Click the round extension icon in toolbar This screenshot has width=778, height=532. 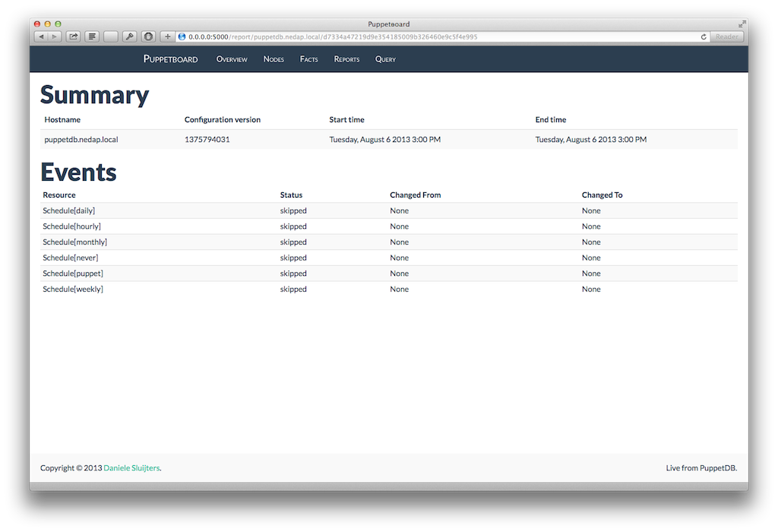pos(148,36)
